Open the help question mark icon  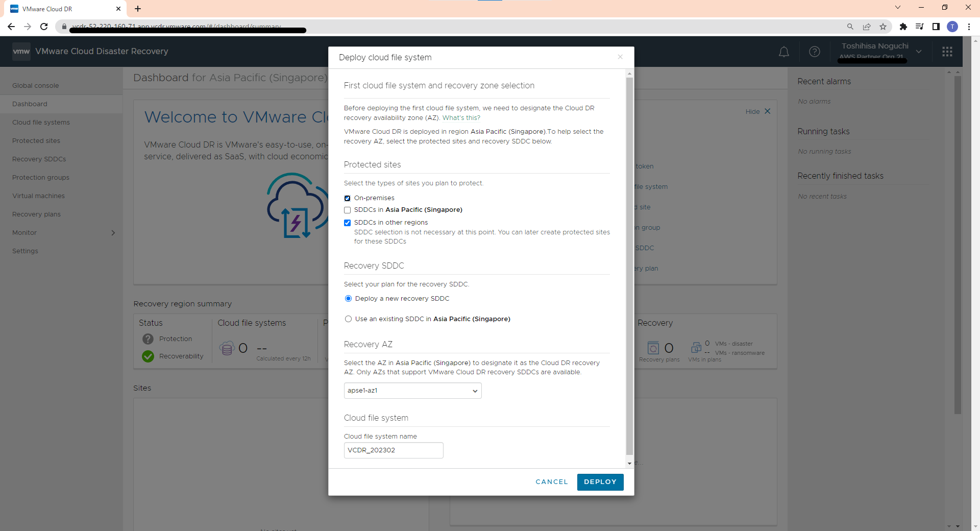click(x=815, y=52)
